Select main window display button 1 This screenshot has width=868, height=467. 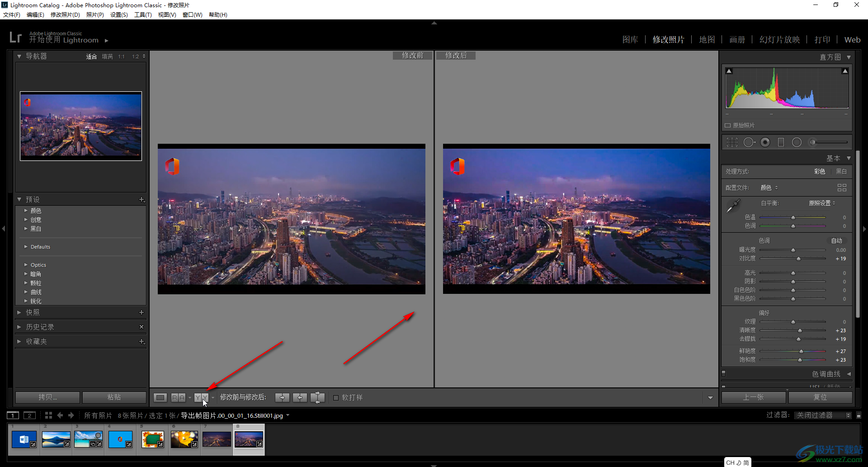coord(13,415)
